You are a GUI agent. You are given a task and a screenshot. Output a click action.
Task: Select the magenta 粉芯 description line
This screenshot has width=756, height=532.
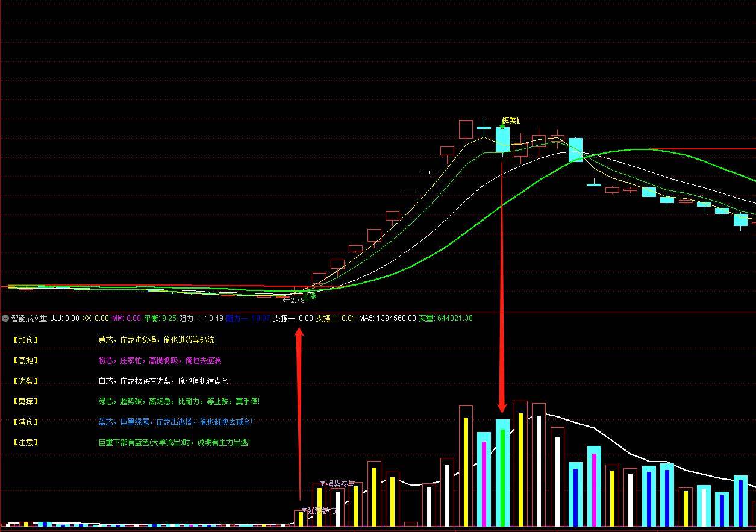pos(160,360)
